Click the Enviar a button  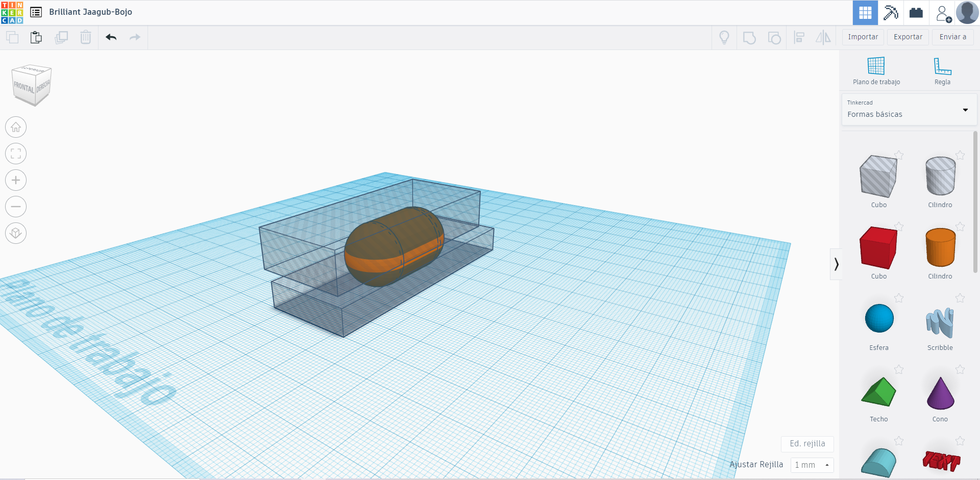pyautogui.click(x=953, y=37)
